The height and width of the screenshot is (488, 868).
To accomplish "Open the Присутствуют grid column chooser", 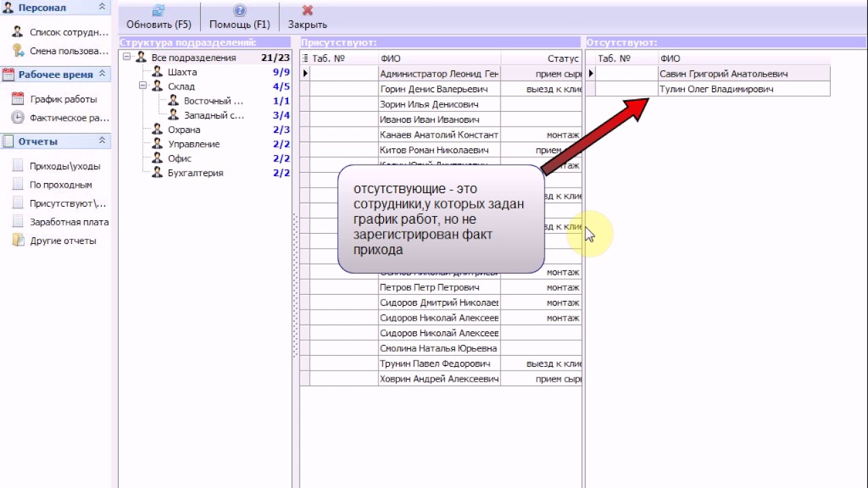I will (x=305, y=58).
